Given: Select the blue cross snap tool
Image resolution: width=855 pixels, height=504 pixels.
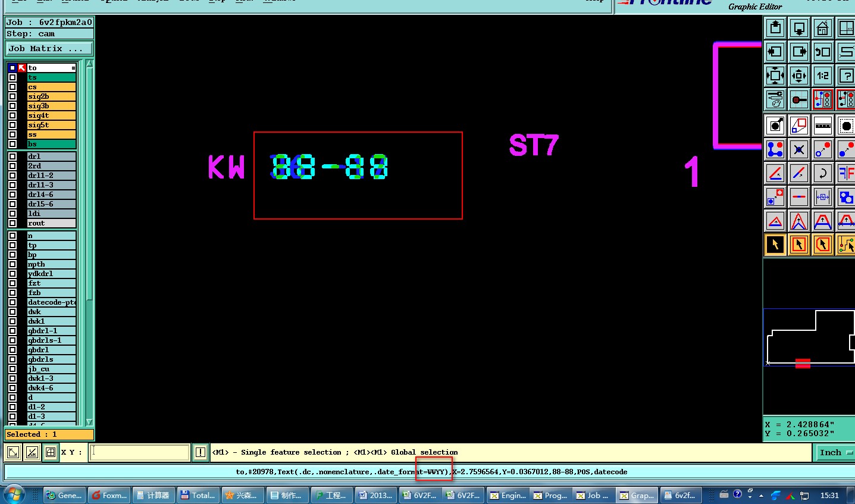Looking at the screenshot, I should [x=799, y=149].
